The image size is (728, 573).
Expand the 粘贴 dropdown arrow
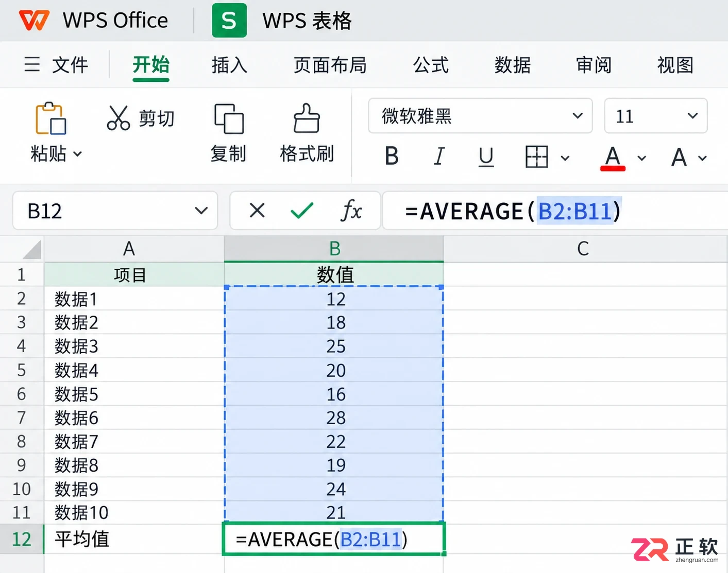click(x=78, y=154)
